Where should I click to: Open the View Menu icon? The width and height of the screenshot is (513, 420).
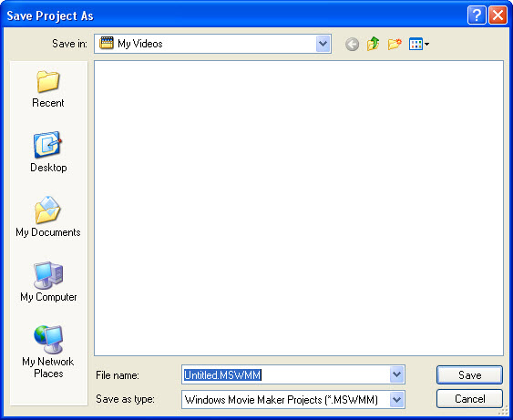pos(419,44)
